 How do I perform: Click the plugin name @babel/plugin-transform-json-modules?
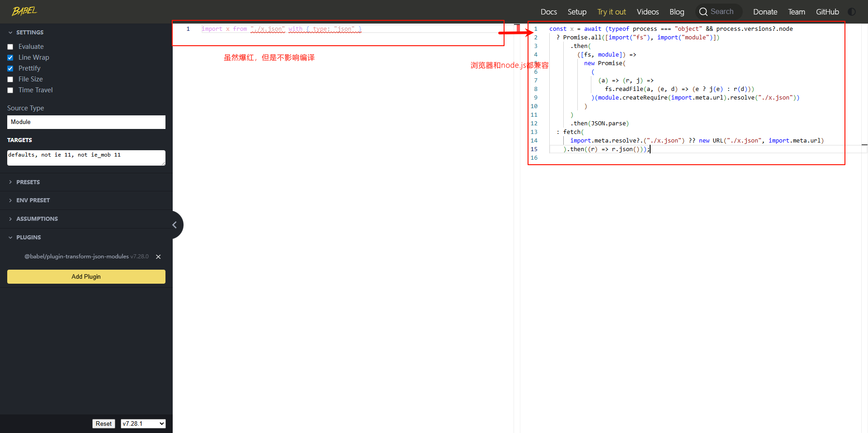76,256
